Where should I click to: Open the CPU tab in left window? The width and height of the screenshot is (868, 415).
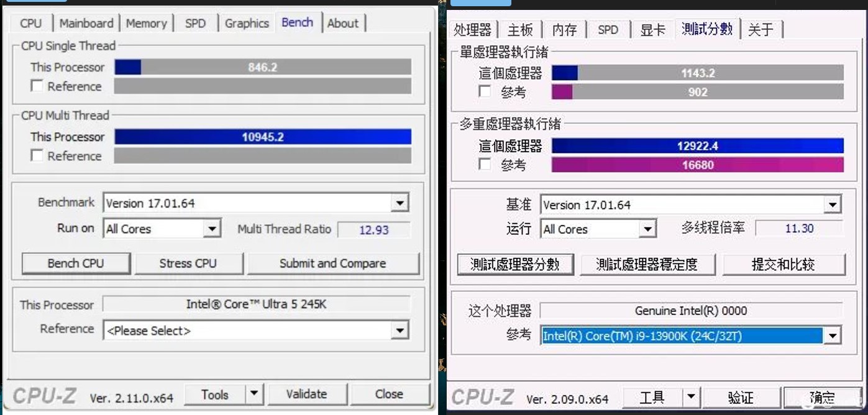30,24
